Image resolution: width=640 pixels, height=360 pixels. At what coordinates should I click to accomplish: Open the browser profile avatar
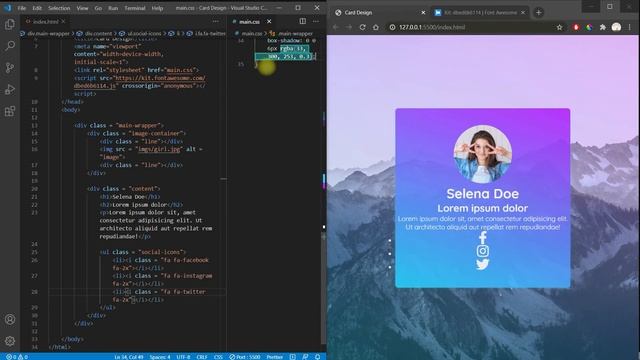click(x=616, y=27)
